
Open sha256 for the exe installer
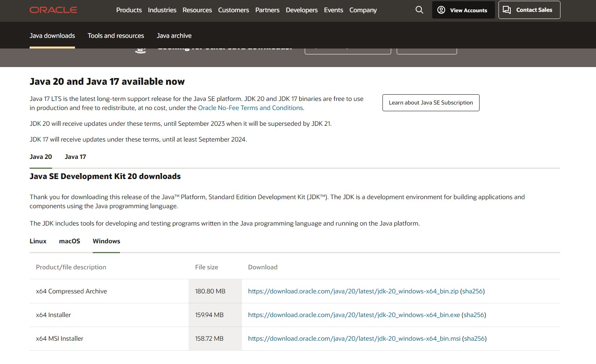point(474,315)
